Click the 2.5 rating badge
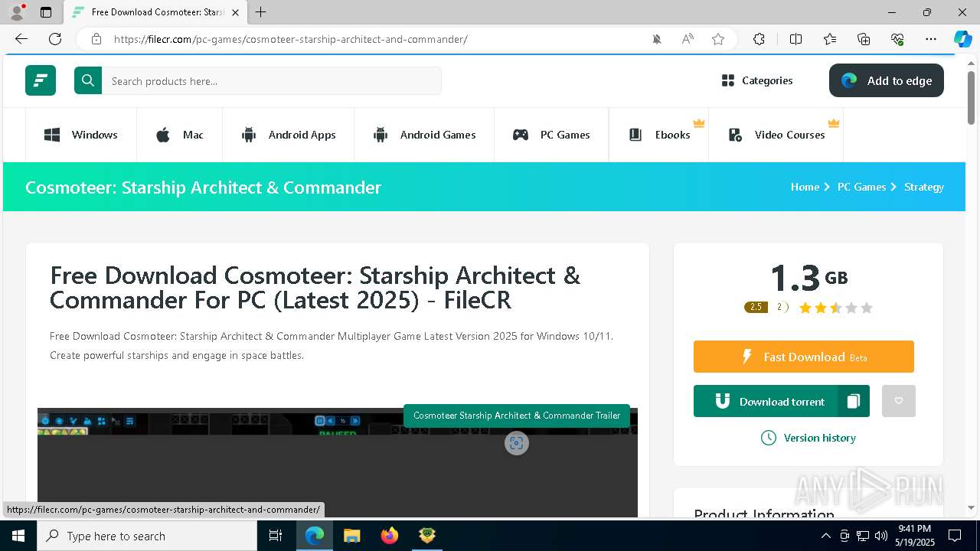The width and height of the screenshot is (980, 551). [756, 307]
